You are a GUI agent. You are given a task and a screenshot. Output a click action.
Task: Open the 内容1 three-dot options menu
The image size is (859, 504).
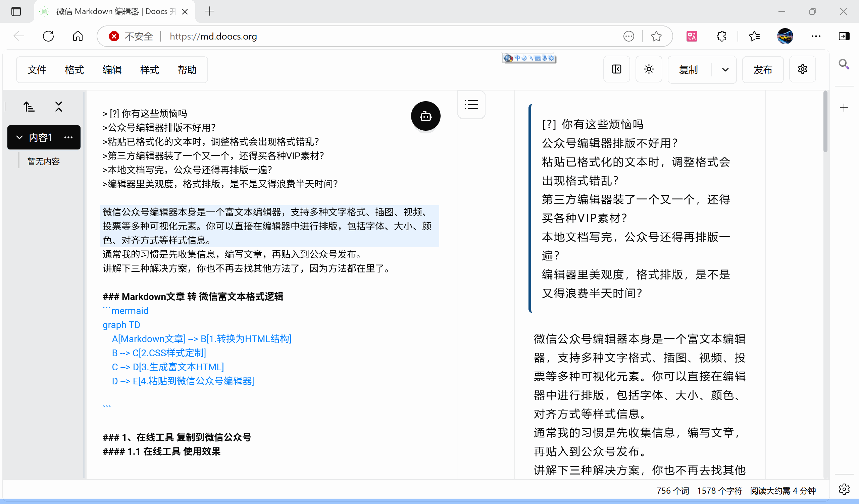coord(68,138)
